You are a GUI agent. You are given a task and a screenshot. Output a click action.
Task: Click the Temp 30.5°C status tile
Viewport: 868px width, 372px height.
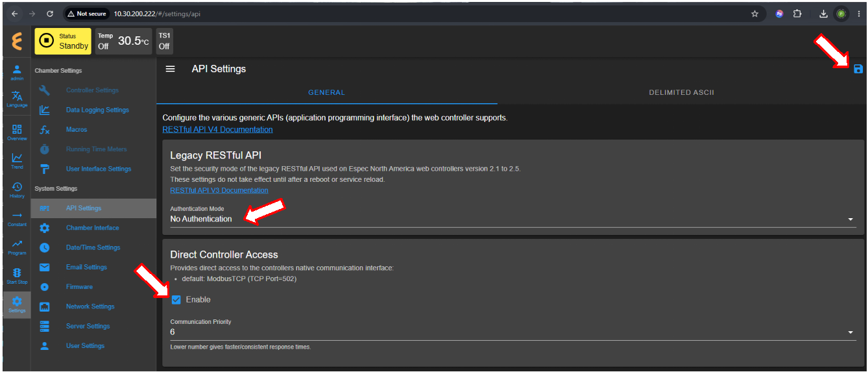tap(123, 41)
